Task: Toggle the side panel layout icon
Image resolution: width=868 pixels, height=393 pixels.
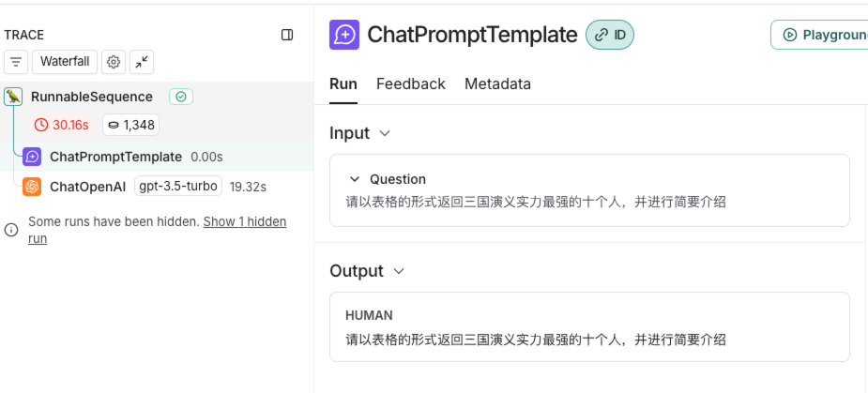Action: click(x=287, y=35)
